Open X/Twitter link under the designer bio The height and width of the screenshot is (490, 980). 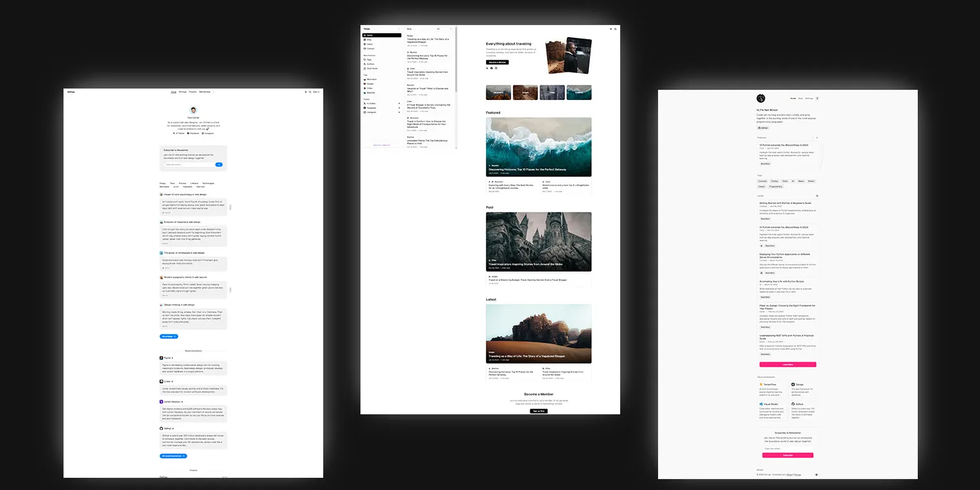click(178, 133)
